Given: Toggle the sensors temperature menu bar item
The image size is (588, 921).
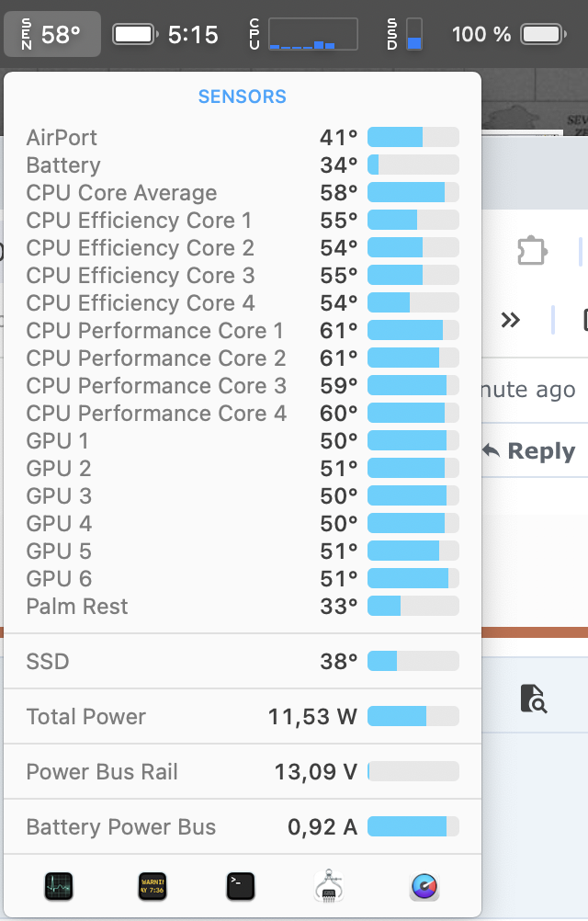Looking at the screenshot, I should (51, 35).
